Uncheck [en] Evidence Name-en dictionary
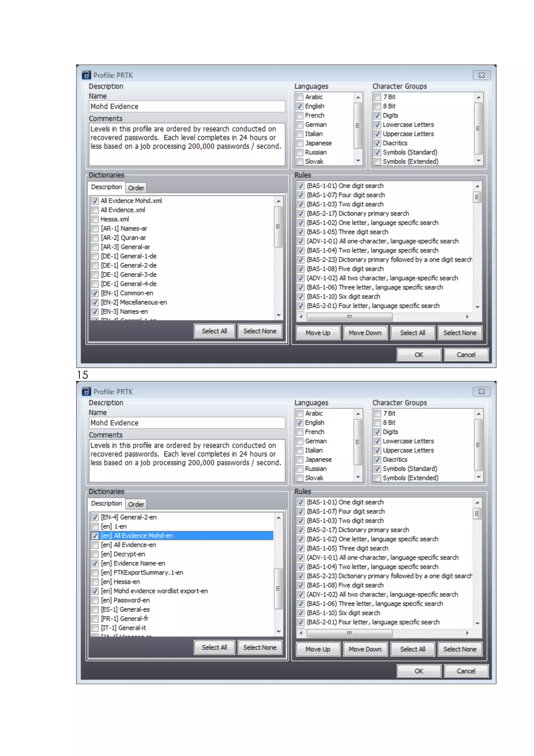The width and height of the screenshot is (534, 756). click(95, 563)
